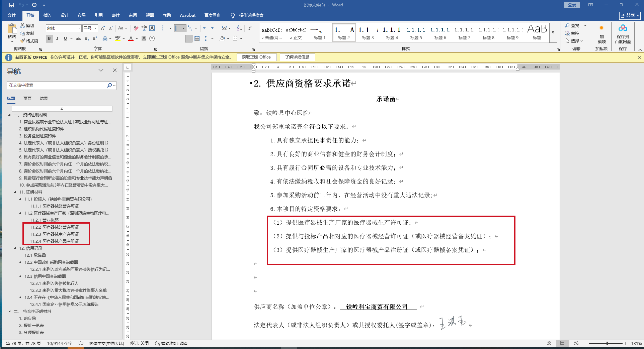Decrease paragraph indent
The image size is (644, 349).
click(206, 28)
